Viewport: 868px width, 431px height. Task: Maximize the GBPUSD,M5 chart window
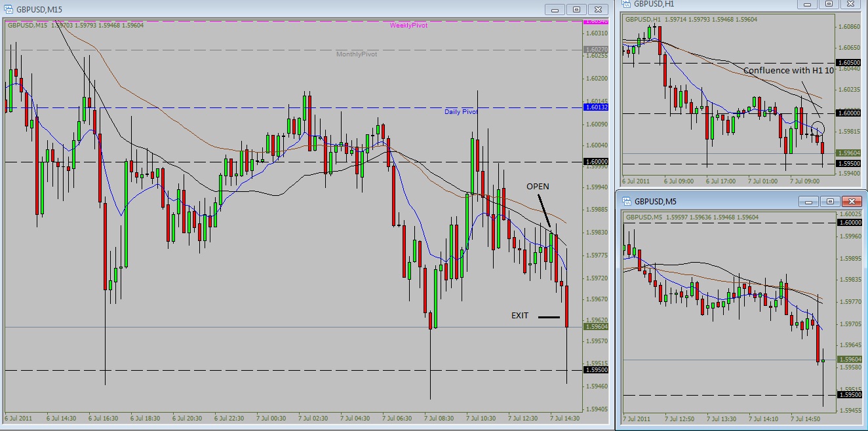click(x=830, y=201)
